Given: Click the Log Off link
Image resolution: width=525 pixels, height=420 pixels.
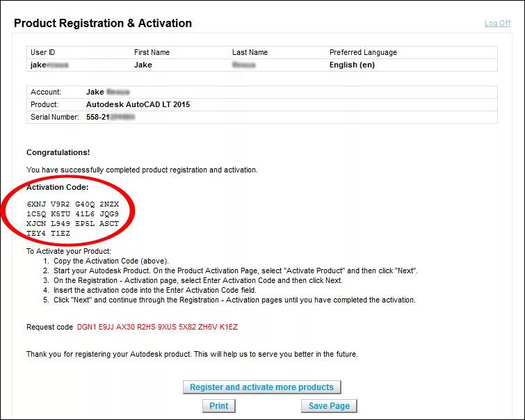Looking at the screenshot, I should (498, 23).
